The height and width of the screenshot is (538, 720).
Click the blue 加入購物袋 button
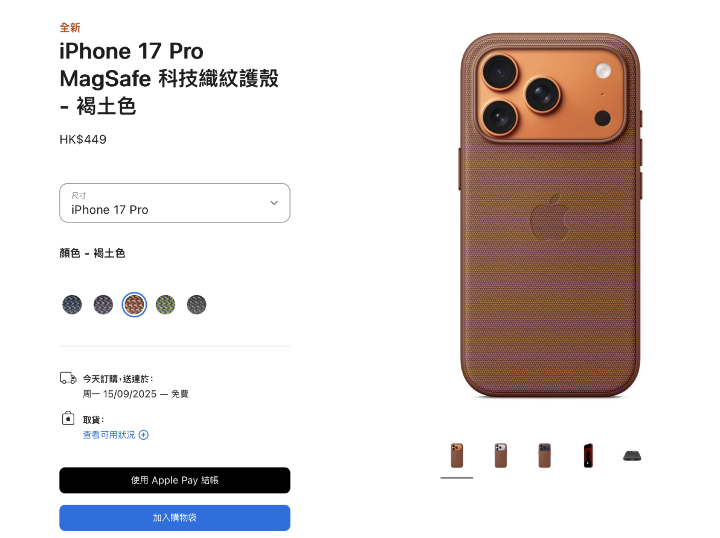click(174, 518)
